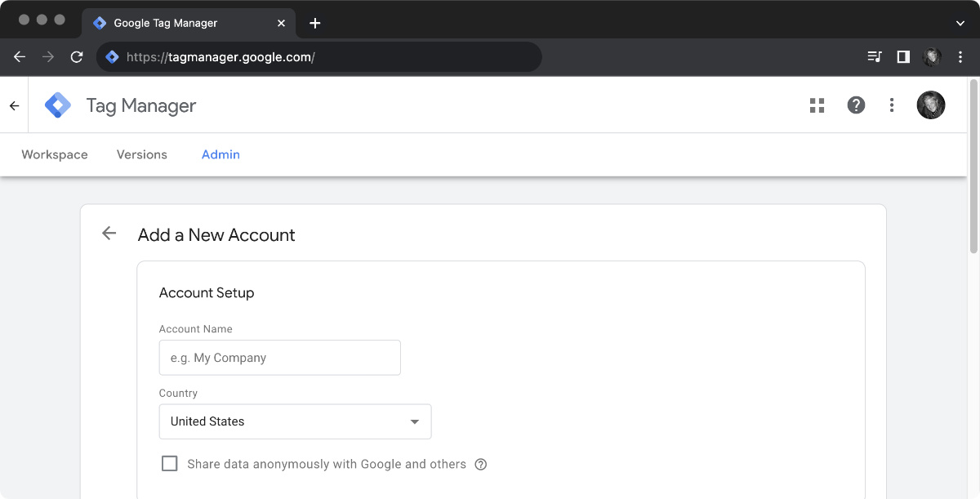Open Chrome's customize and control menu
This screenshot has height=499, width=980.
[x=960, y=56]
